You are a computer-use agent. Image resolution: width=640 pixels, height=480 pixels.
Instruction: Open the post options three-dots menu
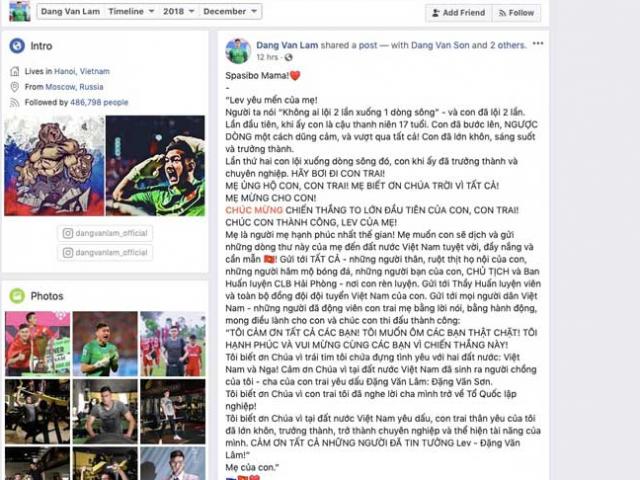tap(538, 44)
